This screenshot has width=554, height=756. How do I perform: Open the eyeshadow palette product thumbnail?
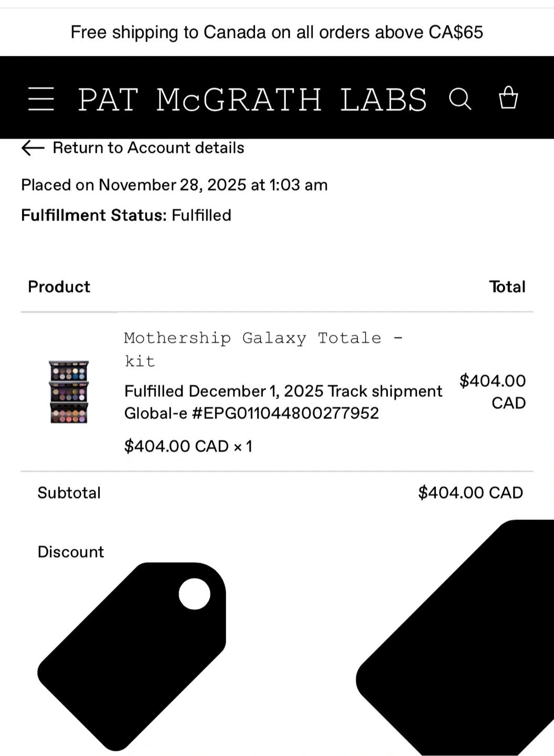click(69, 392)
